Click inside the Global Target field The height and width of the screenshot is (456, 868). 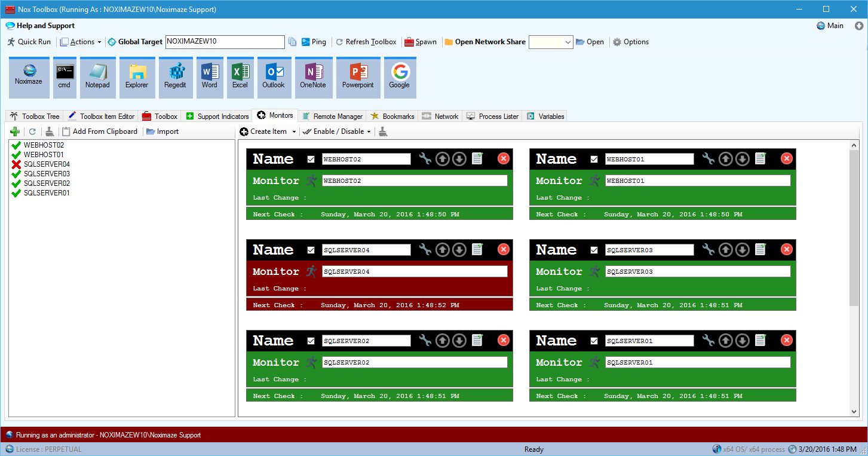225,42
